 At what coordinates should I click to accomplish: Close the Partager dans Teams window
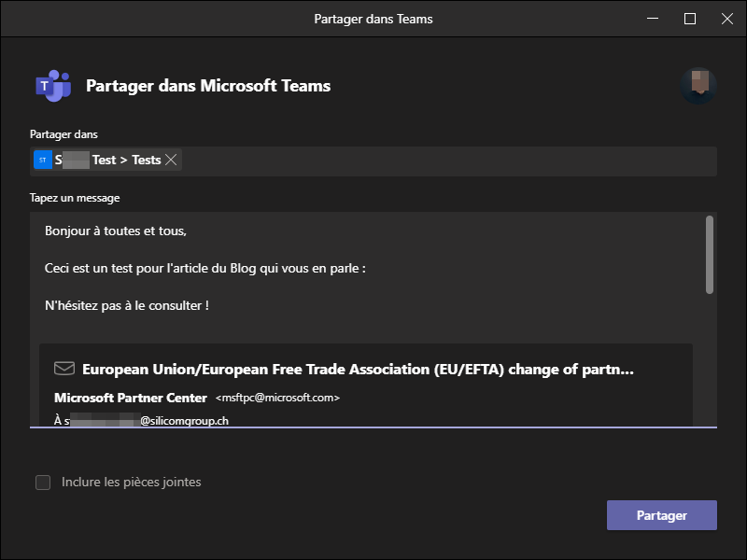tap(727, 19)
